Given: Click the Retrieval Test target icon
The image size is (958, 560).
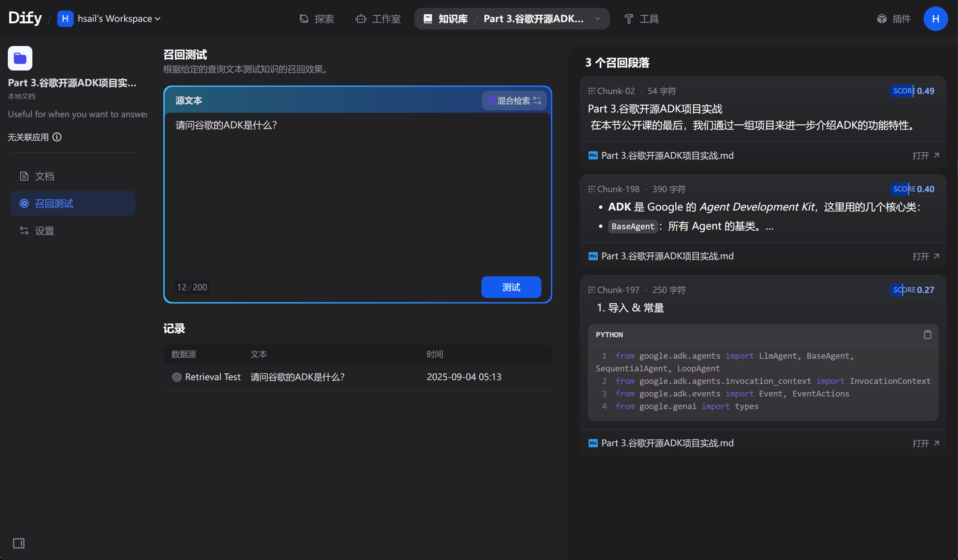Looking at the screenshot, I should 177,377.
